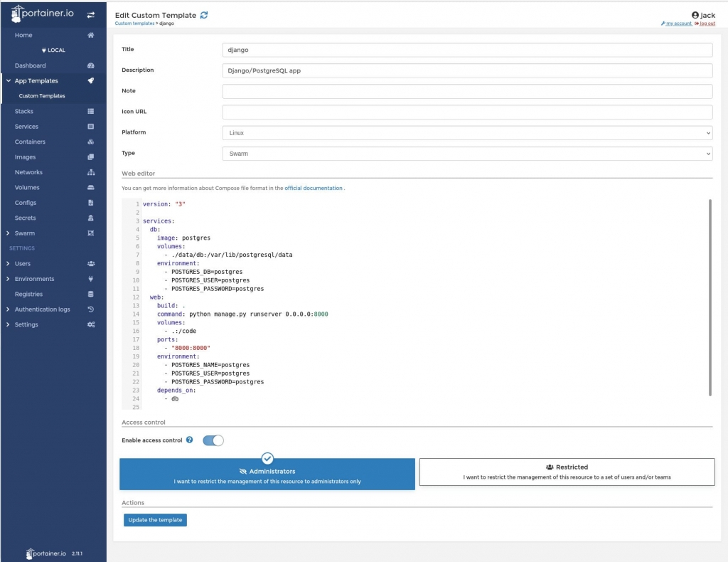Screen dimensions: 728x562
Task: Click the Home house icon
Action: point(90,35)
